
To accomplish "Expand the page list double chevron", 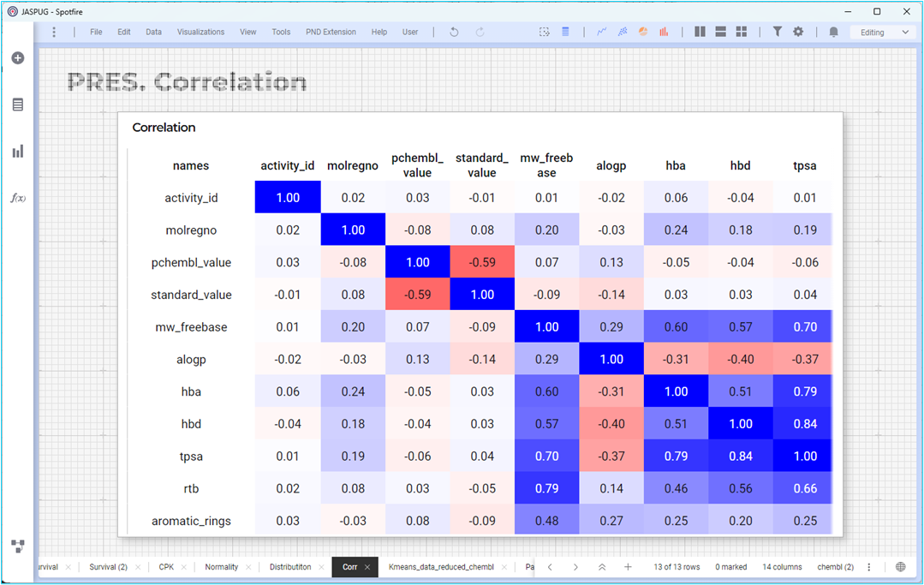I will coord(602,567).
